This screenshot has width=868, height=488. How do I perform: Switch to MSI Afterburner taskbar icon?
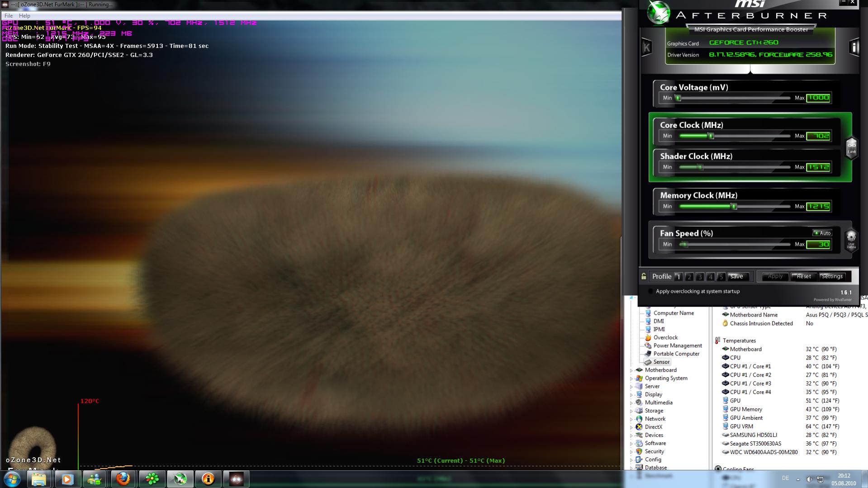180,479
